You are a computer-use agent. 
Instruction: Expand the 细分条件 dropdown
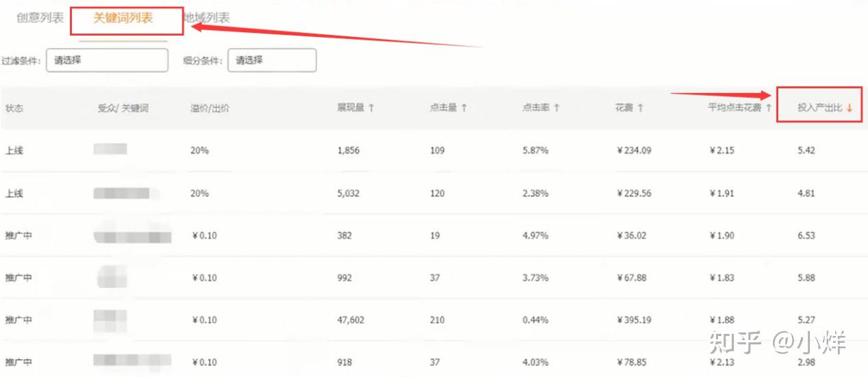tap(272, 60)
